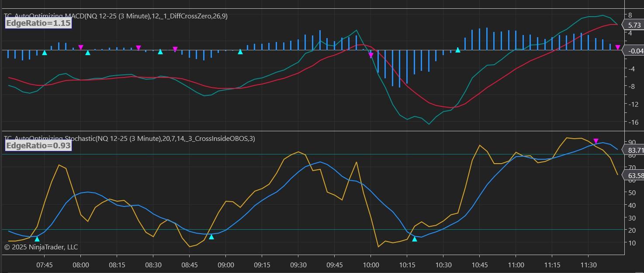The image size is (644, 273).
Task: Click Stochastic cyan up arrow before 07:45
Action: click(x=37, y=239)
